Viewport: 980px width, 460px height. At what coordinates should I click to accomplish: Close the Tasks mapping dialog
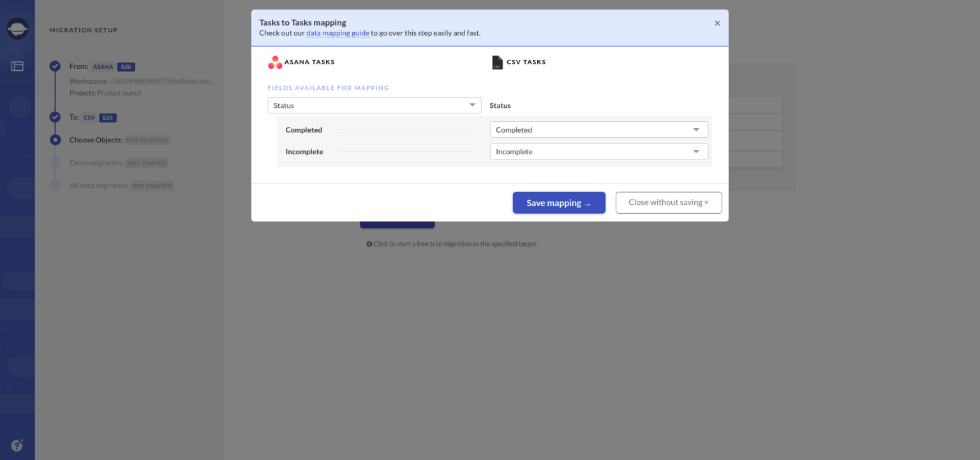click(x=717, y=24)
